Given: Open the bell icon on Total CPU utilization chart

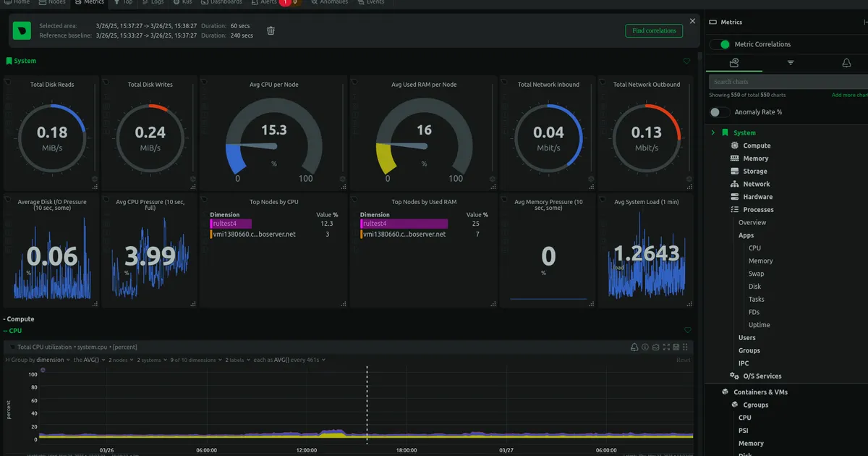Looking at the screenshot, I should point(634,347).
